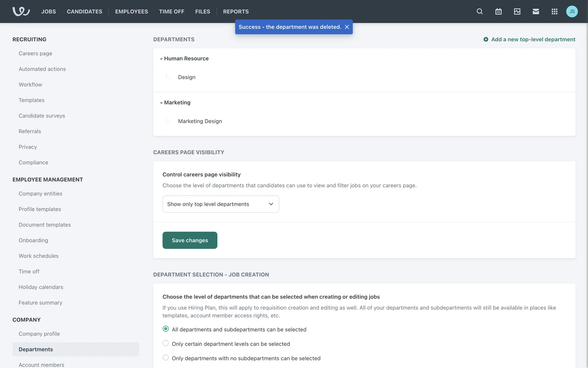Collapse the Human Resource department
The image size is (588, 368).
[161, 59]
